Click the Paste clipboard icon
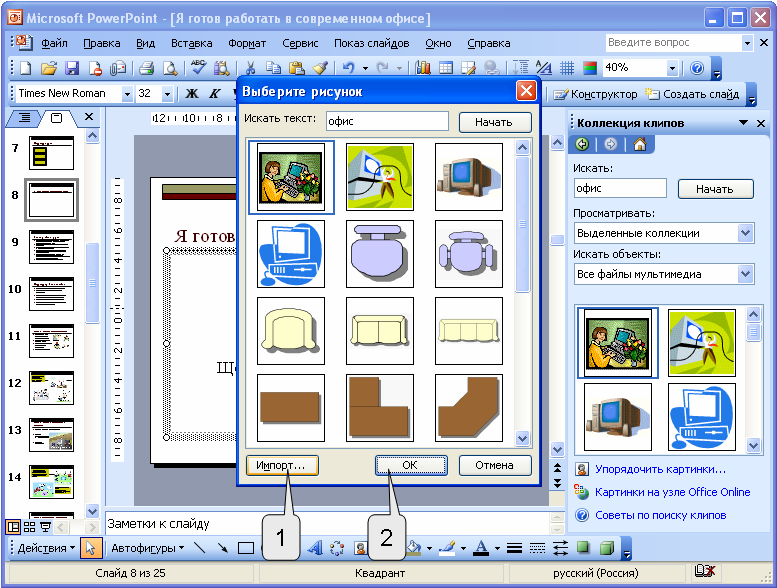777x588 pixels. point(296,68)
